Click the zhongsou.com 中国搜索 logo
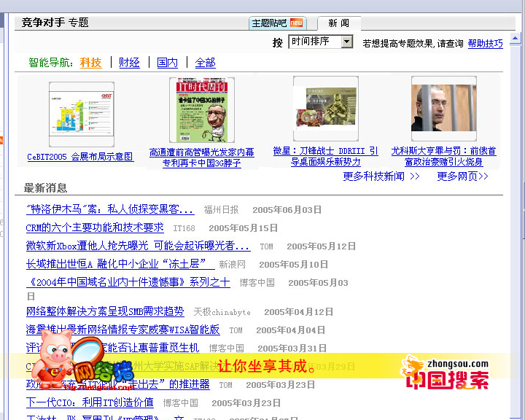This screenshot has width=525, height=420. (x=446, y=373)
